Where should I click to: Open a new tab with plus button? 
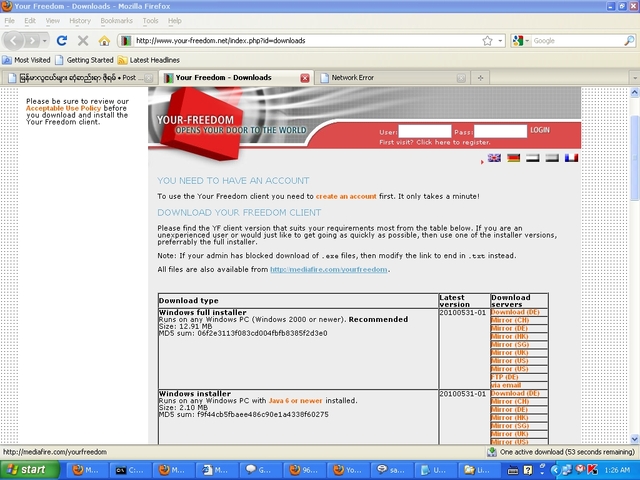coord(480,78)
